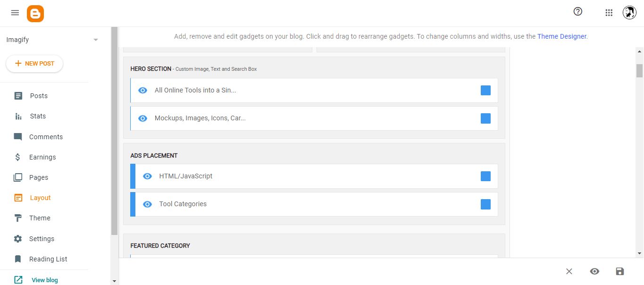Open blog Settings
644x285 pixels.
tap(42, 238)
